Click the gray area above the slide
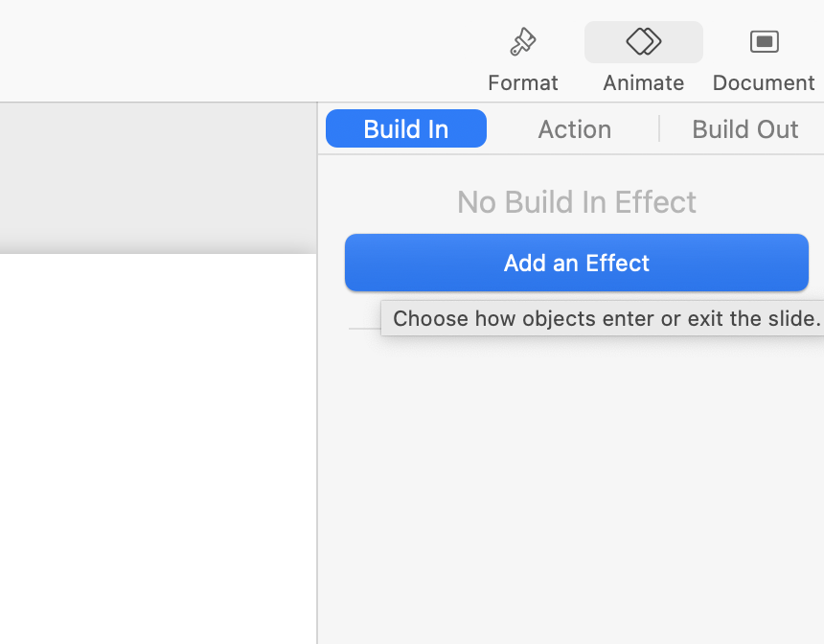The width and height of the screenshot is (824, 644). [x=158, y=177]
